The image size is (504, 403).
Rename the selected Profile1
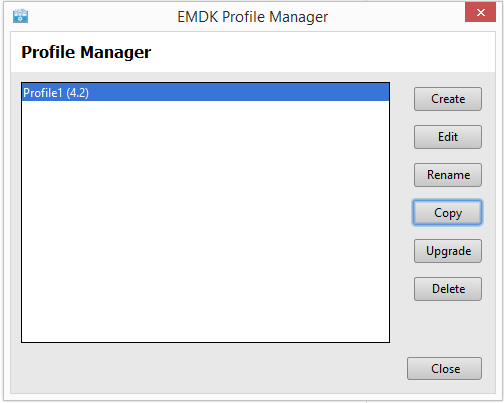pos(448,175)
